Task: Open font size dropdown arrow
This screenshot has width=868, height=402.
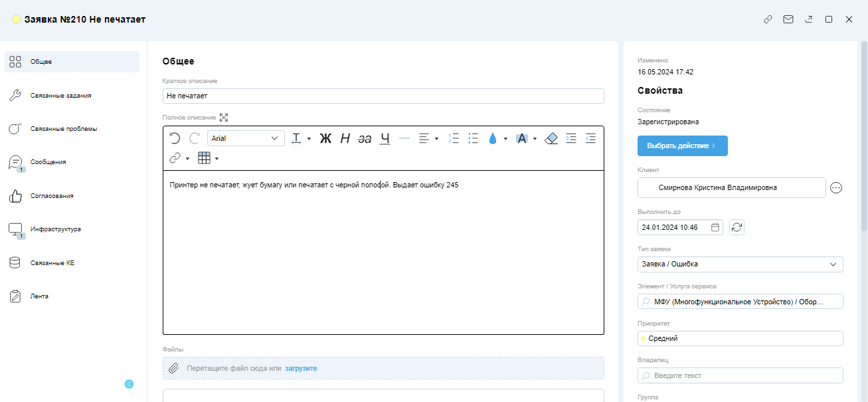Action: pos(309,139)
